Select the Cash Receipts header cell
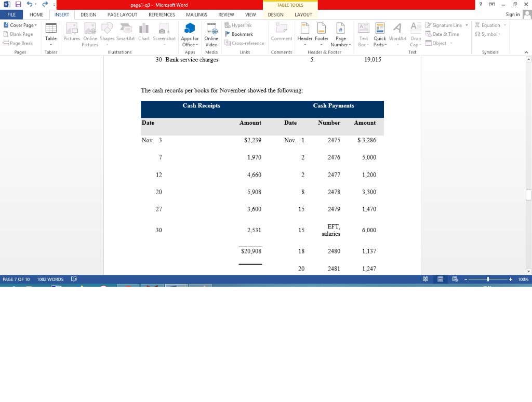The width and height of the screenshot is (532, 402). point(202,105)
